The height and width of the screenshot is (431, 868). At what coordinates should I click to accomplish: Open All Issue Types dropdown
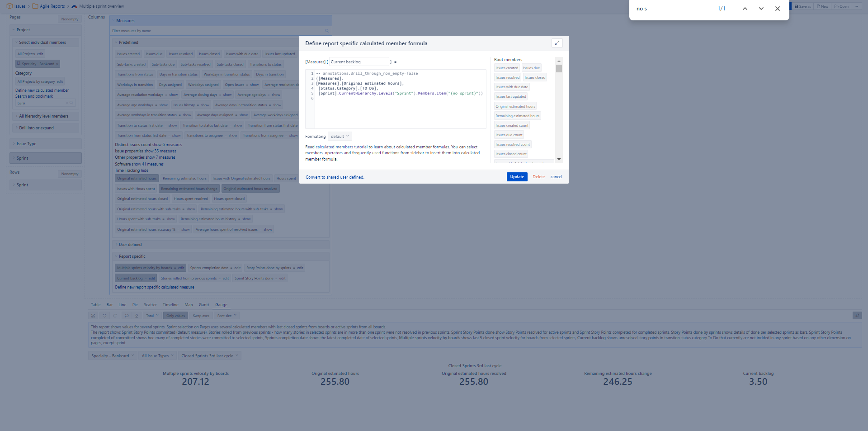click(x=157, y=356)
